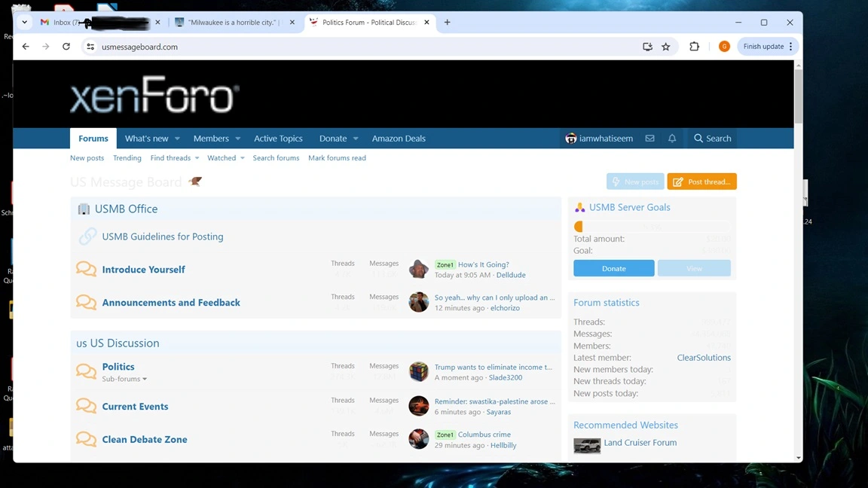
Task: Click the Post thread button
Action: coord(701,181)
